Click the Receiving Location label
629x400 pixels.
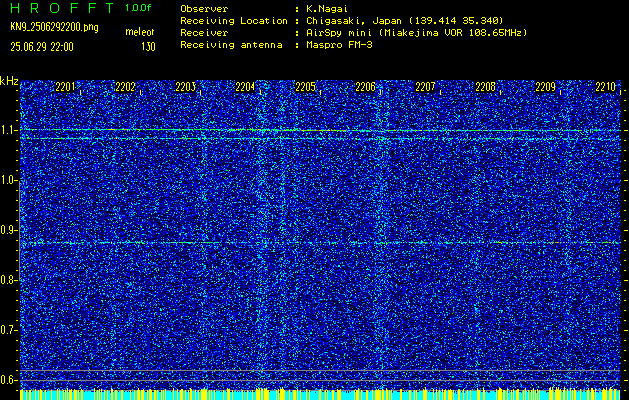pyautogui.click(x=234, y=21)
